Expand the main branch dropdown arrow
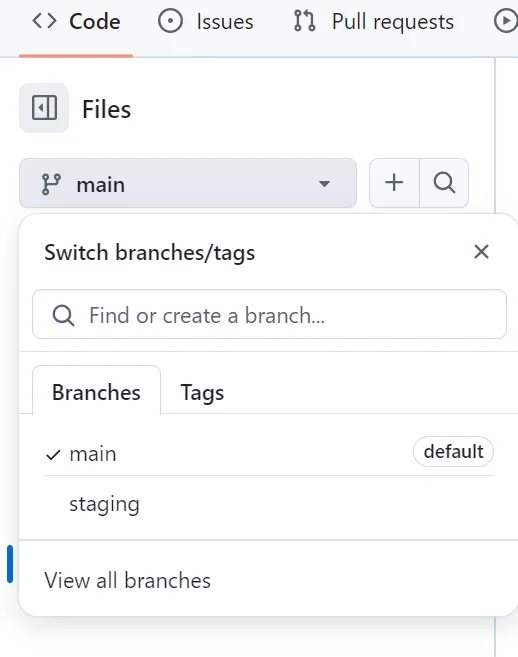 (x=324, y=184)
